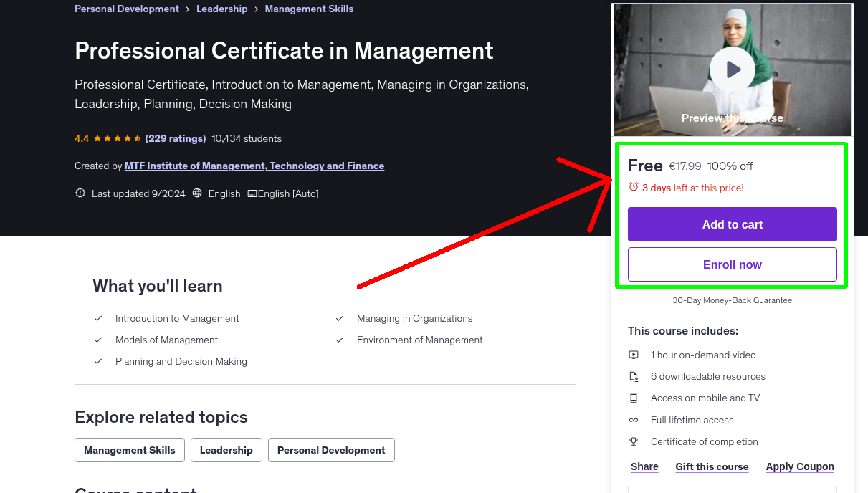Click the infinity lifetime access icon
This screenshot has width=868, height=493.
(634, 420)
